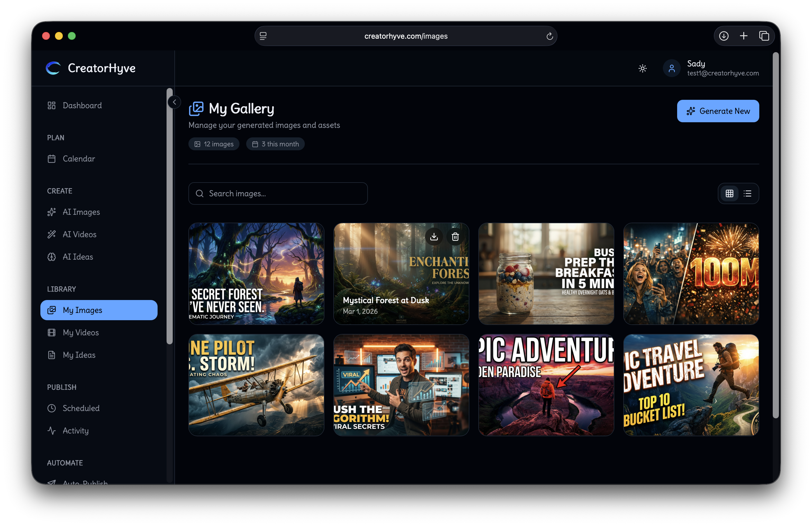This screenshot has width=812, height=526.
Task: Select My Images in the Library
Action: click(82, 310)
